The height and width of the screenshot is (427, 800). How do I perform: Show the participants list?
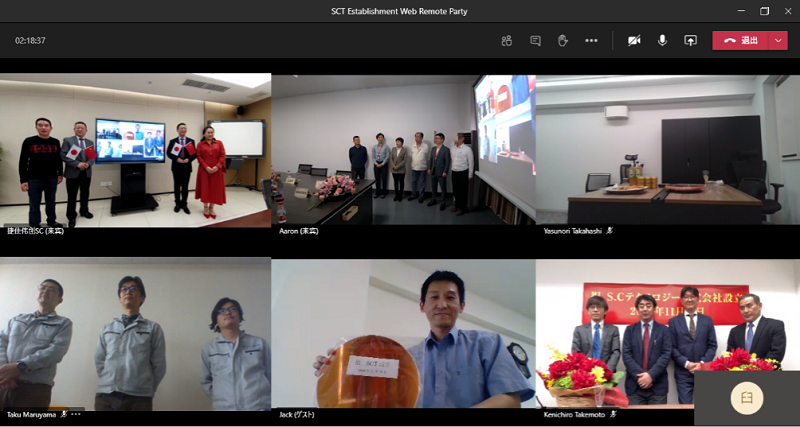[507, 41]
